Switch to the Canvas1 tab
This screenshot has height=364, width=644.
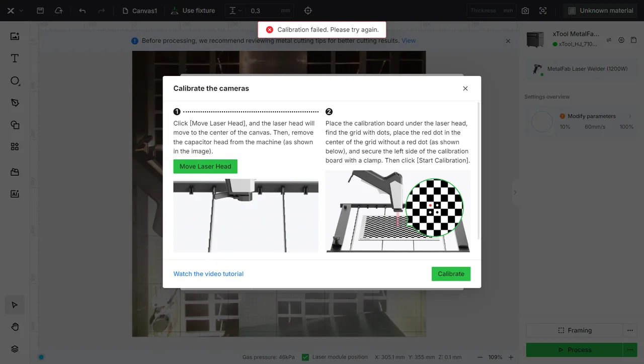click(x=140, y=11)
